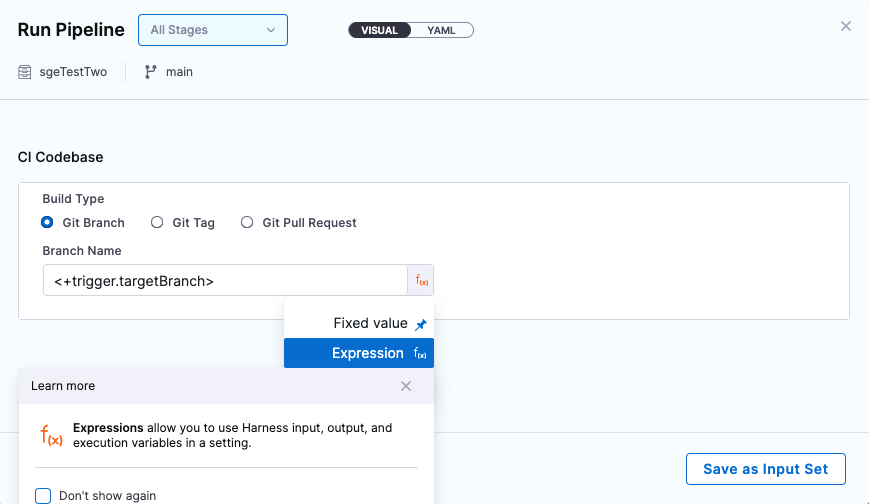Screen dimensions: 869x504
Task: Choose Fixed value from the input type menu
Action: (369, 324)
